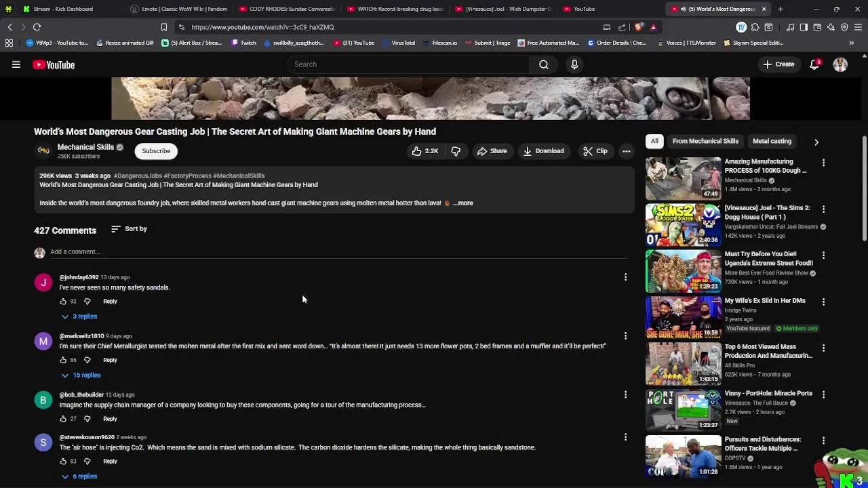Screen dimensions: 868x488
Task: Open the Sort by comments dropdown
Action: pyautogui.click(x=129, y=229)
